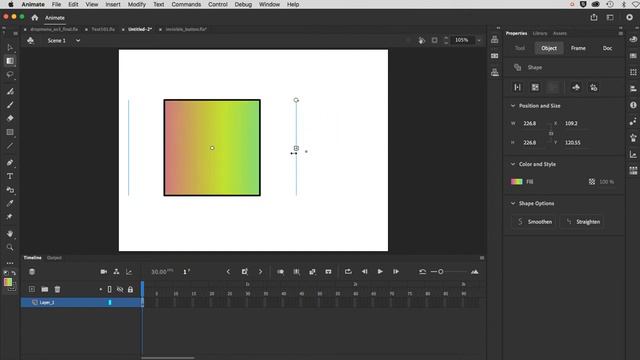Select the Text tool
The width and height of the screenshot is (640, 360).
[x=10, y=176]
